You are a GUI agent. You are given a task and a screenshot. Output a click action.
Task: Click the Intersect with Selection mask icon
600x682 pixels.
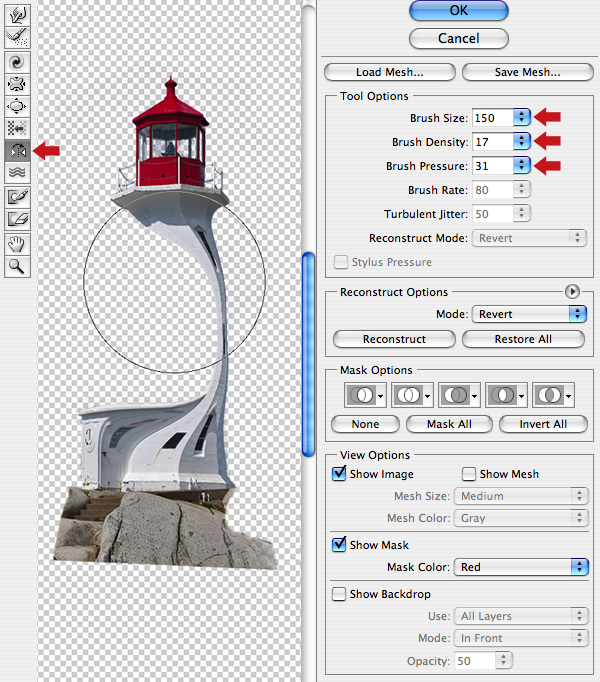point(506,395)
